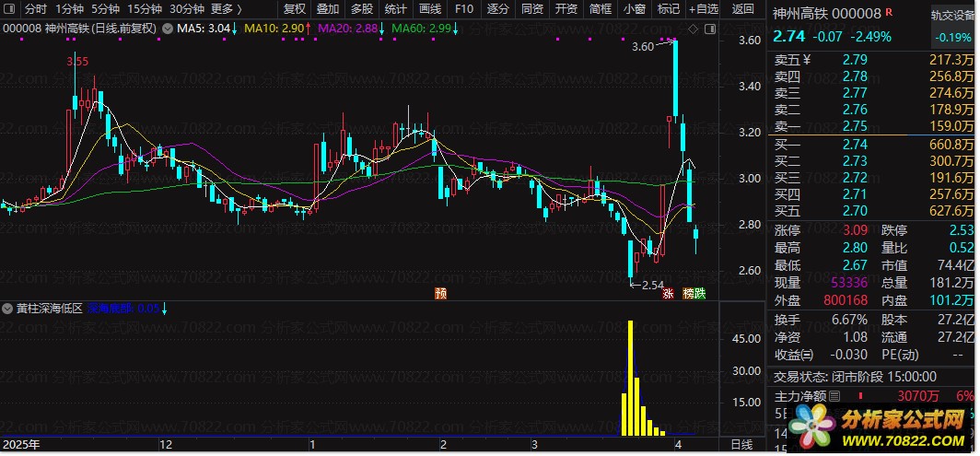This screenshot has height=456, width=980.
Task: Toggle the left panel layout icon
Action: click(10, 9)
